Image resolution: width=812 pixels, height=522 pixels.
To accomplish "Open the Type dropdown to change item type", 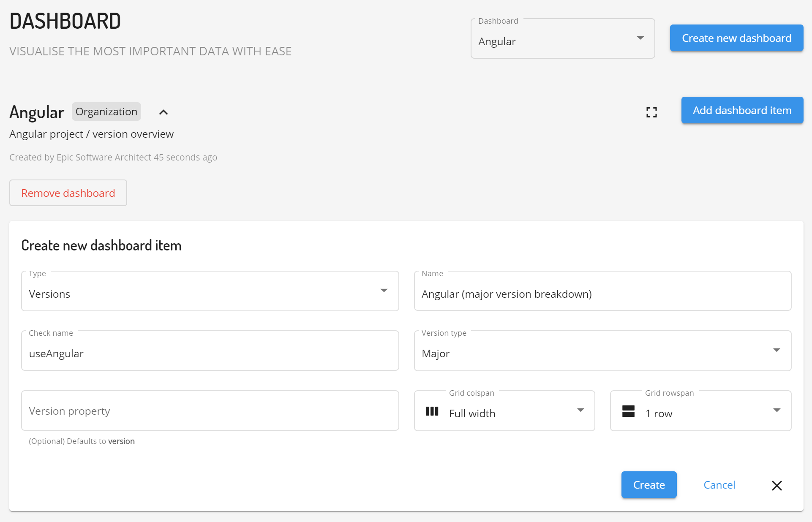I will 210,291.
